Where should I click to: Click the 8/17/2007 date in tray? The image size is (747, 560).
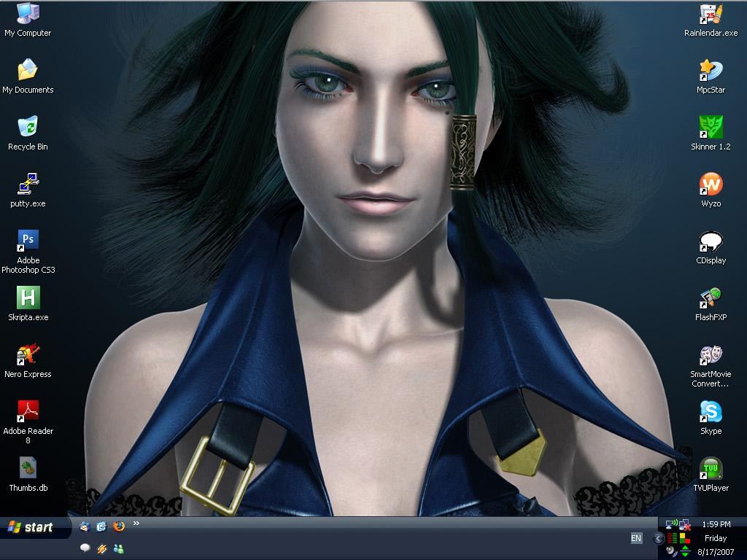(x=716, y=553)
